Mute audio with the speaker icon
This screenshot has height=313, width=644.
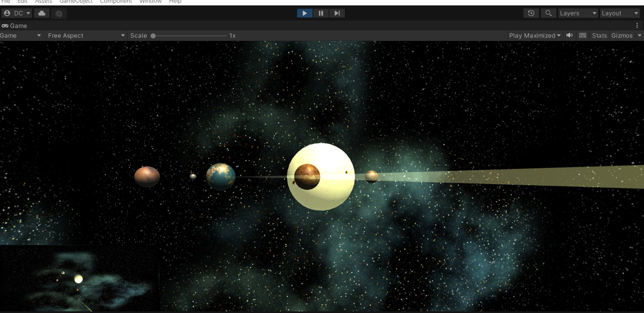pyautogui.click(x=570, y=35)
